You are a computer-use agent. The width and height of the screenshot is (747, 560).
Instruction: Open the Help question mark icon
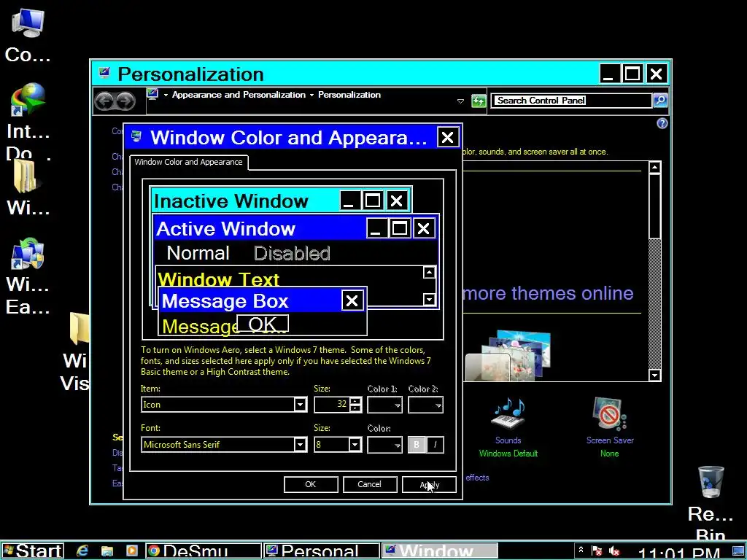click(662, 124)
